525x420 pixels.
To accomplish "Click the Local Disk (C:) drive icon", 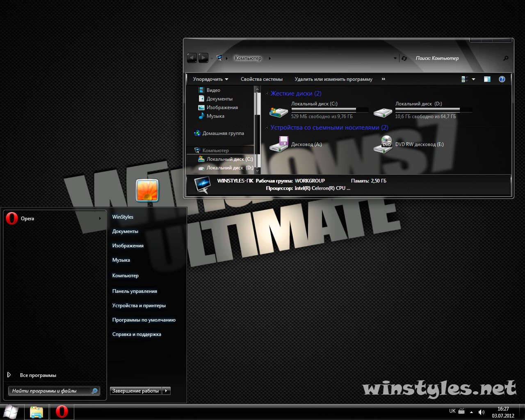I will [279, 111].
